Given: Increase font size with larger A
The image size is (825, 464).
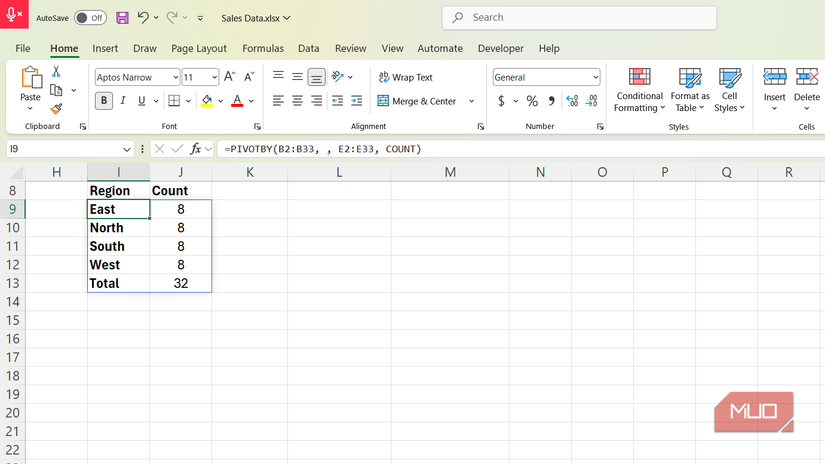Looking at the screenshot, I should tap(229, 77).
